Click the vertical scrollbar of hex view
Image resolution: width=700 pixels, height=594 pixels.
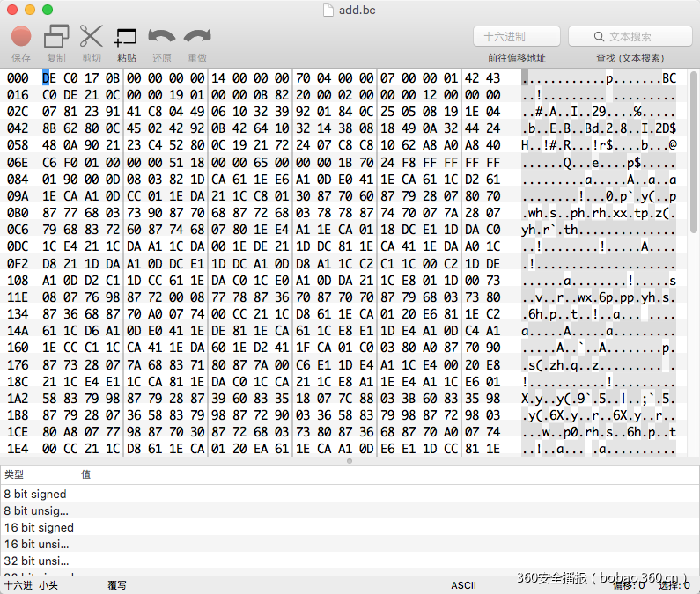click(694, 151)
